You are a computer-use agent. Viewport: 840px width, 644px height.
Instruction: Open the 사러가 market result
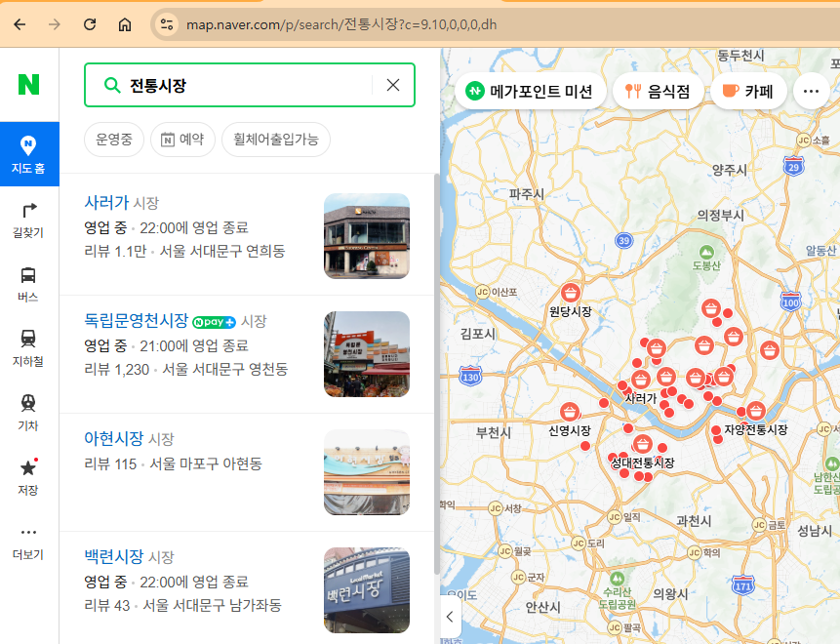(106, 202)
